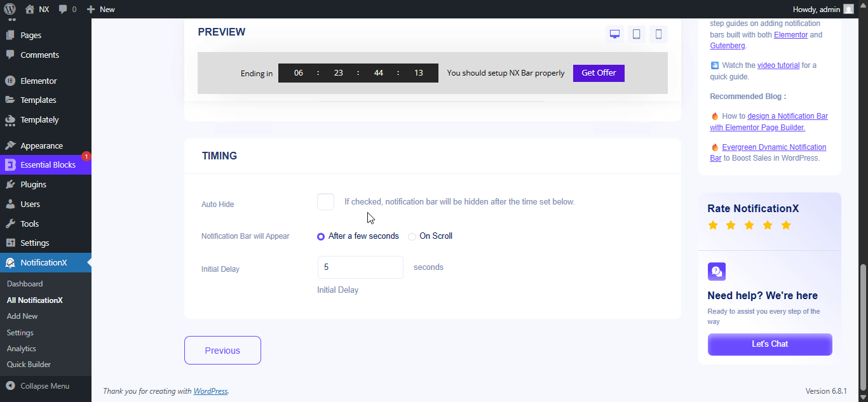Viewport: 868px width, 402px height.
Task: Open comments bubble in admin bar
Action: coord(67,9)
